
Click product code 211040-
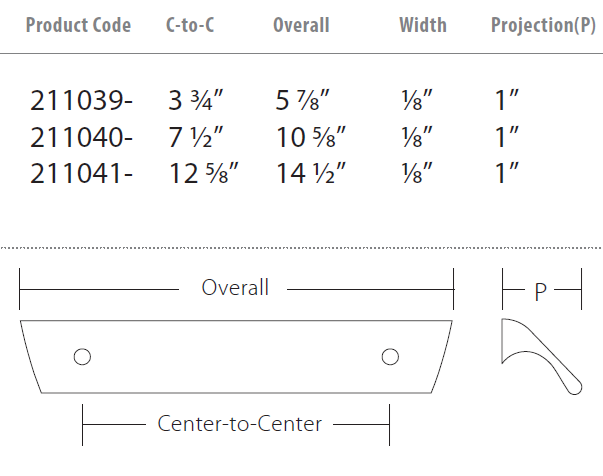[x=83, y=136]
